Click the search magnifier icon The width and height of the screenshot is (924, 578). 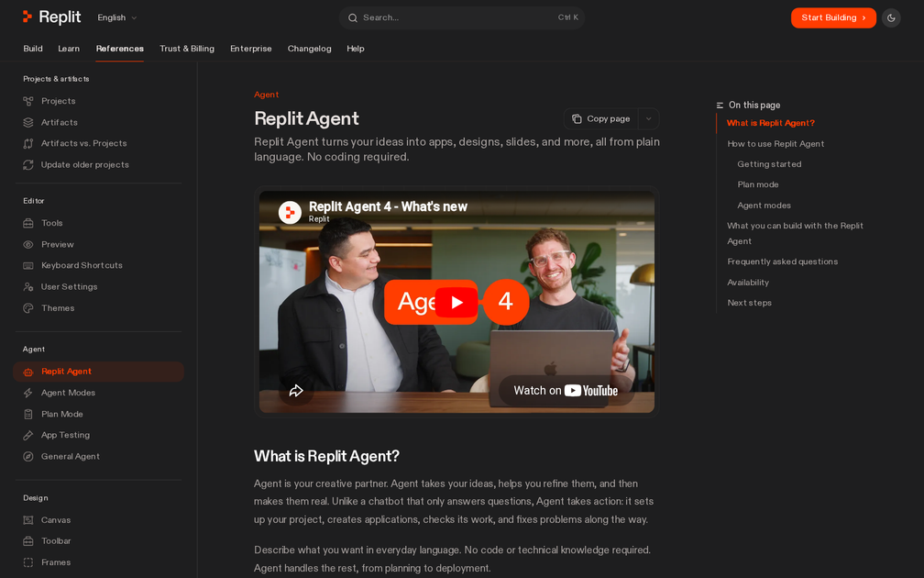pyautogui.click(x=352, y=17)
